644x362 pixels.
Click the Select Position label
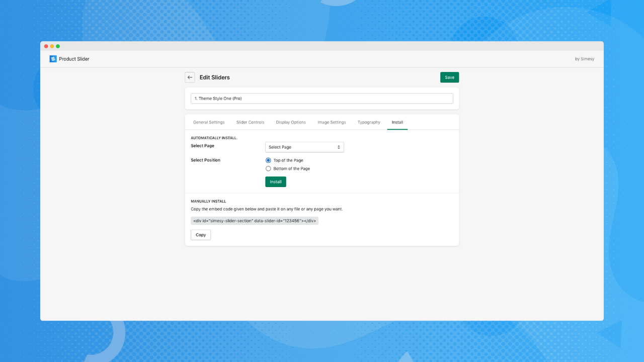point(205,160)
